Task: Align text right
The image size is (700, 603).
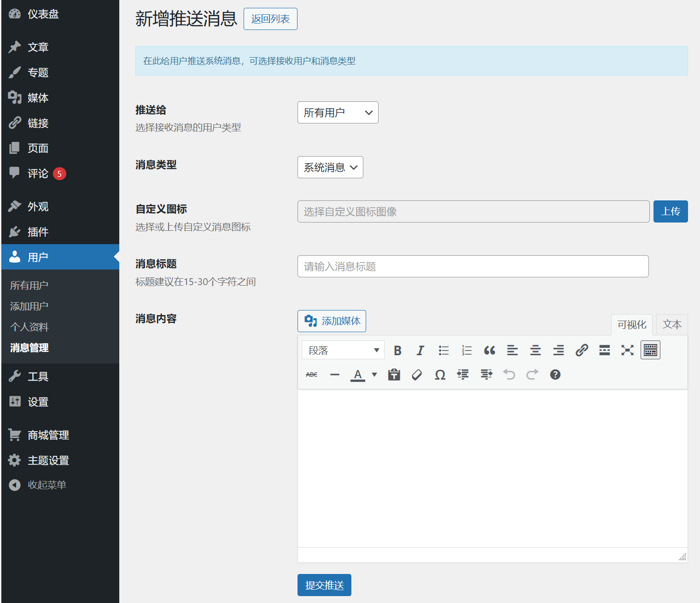Action: click(x=559, y=351)
